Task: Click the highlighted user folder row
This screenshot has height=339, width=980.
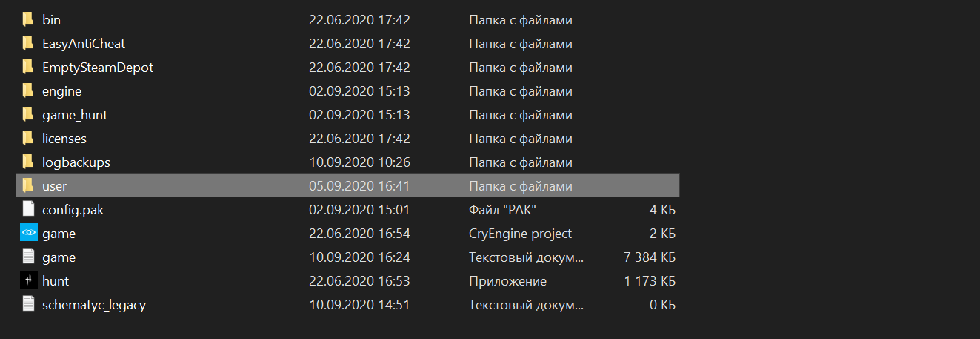Action: point(347,186)
